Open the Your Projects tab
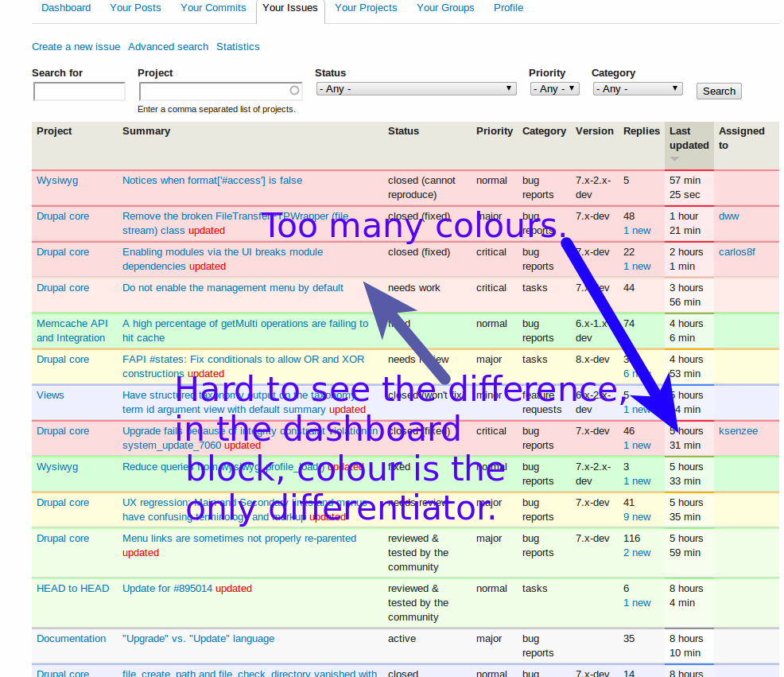Screen dimensions: 784x677 click(366, 8)
